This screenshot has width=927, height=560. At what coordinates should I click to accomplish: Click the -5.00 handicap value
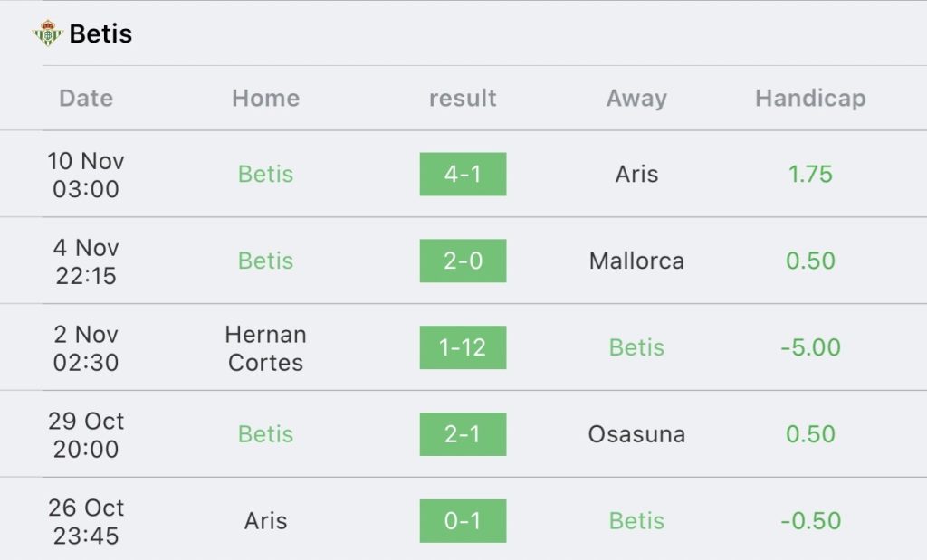pos(810,347)
